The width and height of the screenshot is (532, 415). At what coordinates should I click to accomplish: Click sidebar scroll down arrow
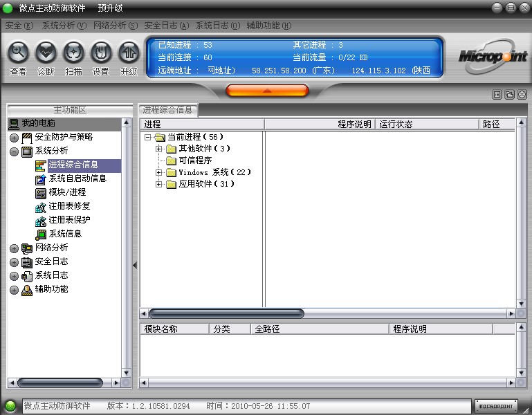(x=126, y=373)
